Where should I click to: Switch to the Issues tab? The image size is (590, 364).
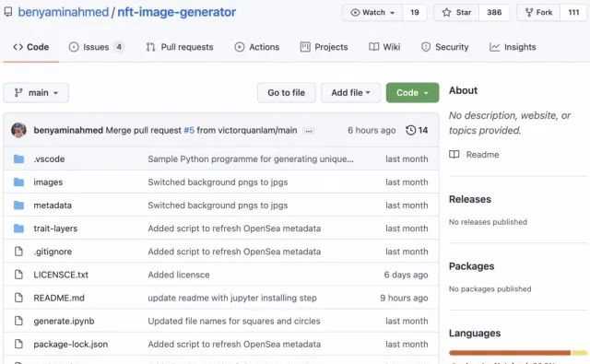(96, 47)
